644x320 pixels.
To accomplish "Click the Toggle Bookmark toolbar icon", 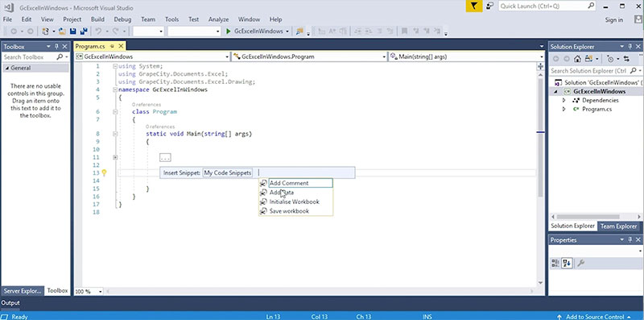I will coord(405,31).
